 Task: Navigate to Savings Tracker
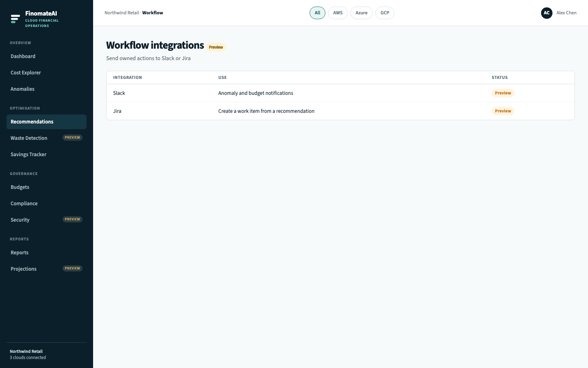[47, 155]
